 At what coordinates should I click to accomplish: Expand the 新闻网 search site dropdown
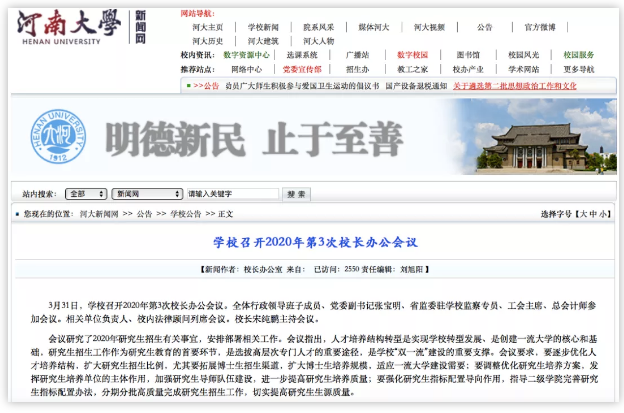pyautogui.click(x=147, y=194)
